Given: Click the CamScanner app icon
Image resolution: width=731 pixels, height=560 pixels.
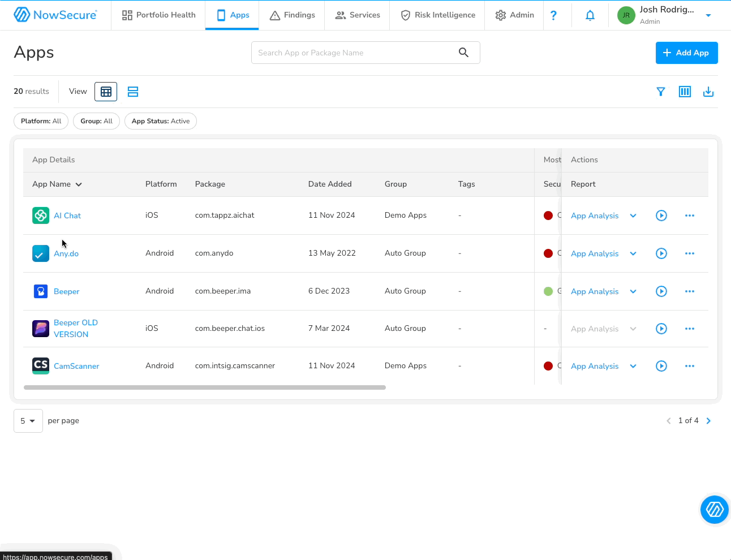Looking at the screenshot, I should pos(41,366).
